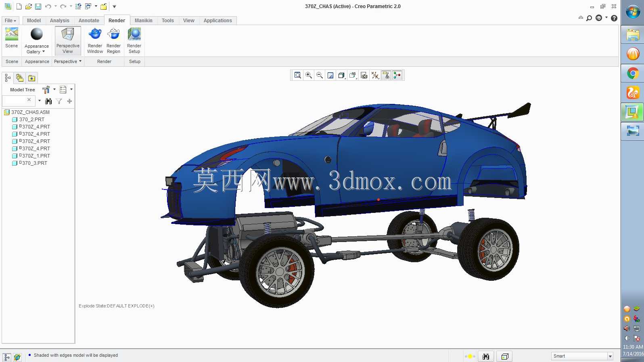Open file using folder icon in toolbar
The height and width of the screenshot is (362, 644).
coord(28,6)
